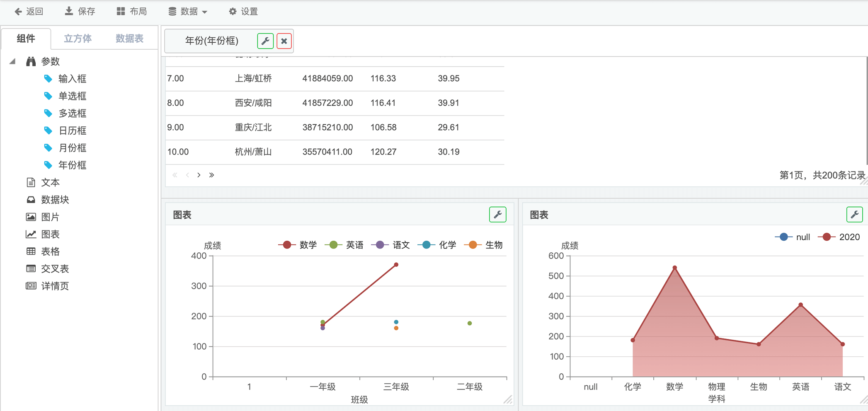Click left chart resize handle corner
The image size is (868, 411).
click(508, 399)
